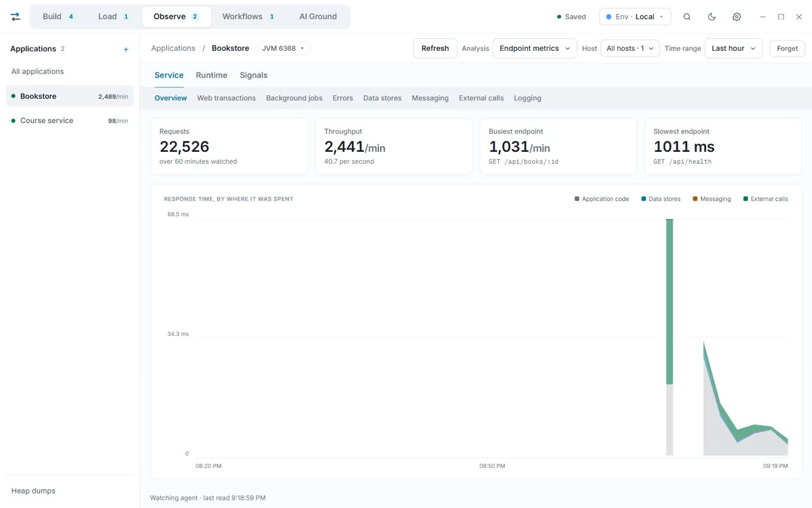
Task: Switch to Signals tab
Action: pos(254,75)
